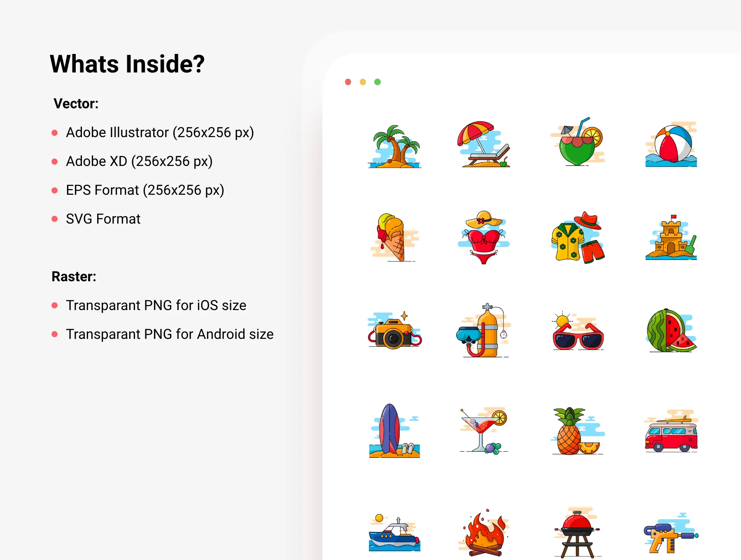
Task: Click the melting ice cream cone icon
Action: tap(394, 238)
